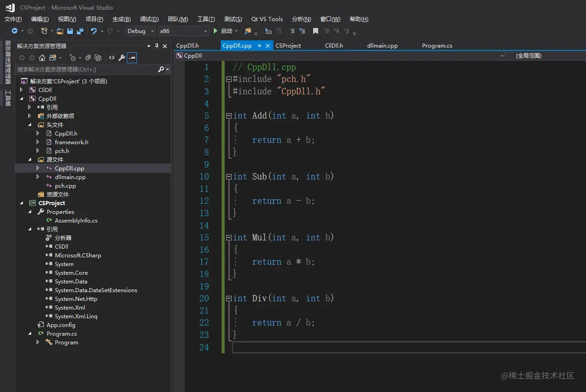Open the x86 platform dropdown

click(x=183, y=31)
